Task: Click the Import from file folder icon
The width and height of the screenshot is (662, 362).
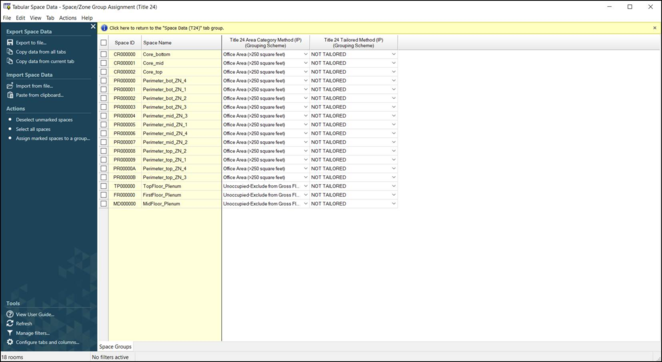Action: (10, 86)
